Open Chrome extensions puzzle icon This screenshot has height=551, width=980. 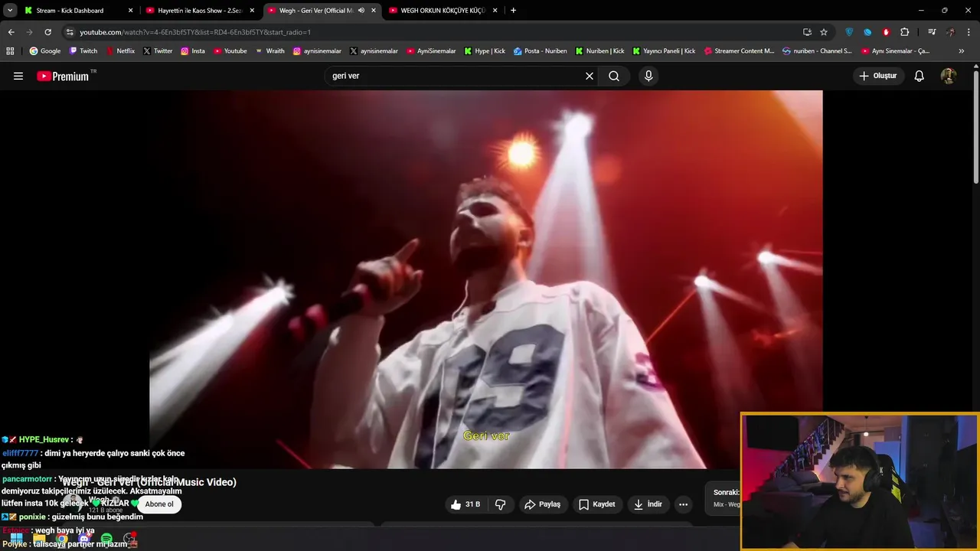pyautogui.click(x=905, y=32)
